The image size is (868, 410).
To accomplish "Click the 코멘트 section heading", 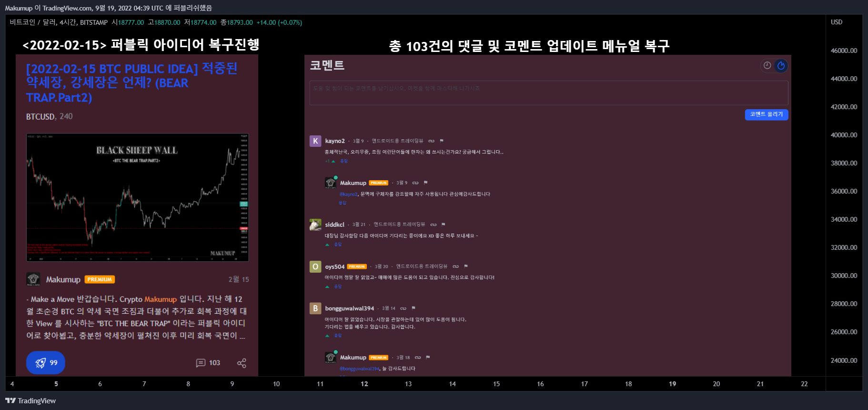I will [327, 65].
